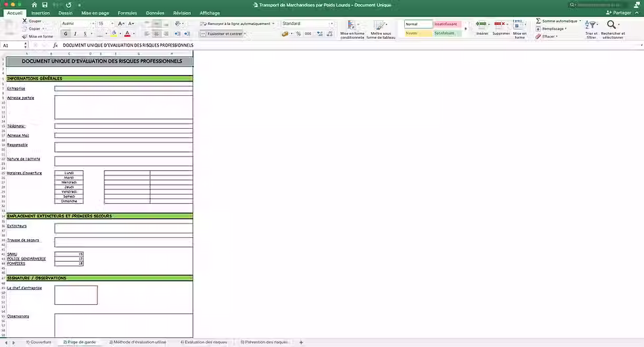Add a new sheet with plus
Image resolution: width=644 pixels, height=347 pixels.
point(301,342)
